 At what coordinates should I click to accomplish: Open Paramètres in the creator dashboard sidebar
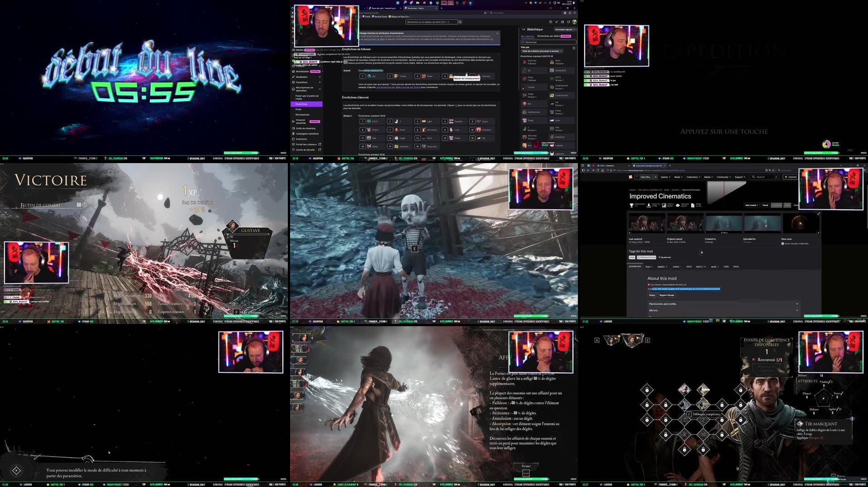pyautogui.click(x=301, y=82)
